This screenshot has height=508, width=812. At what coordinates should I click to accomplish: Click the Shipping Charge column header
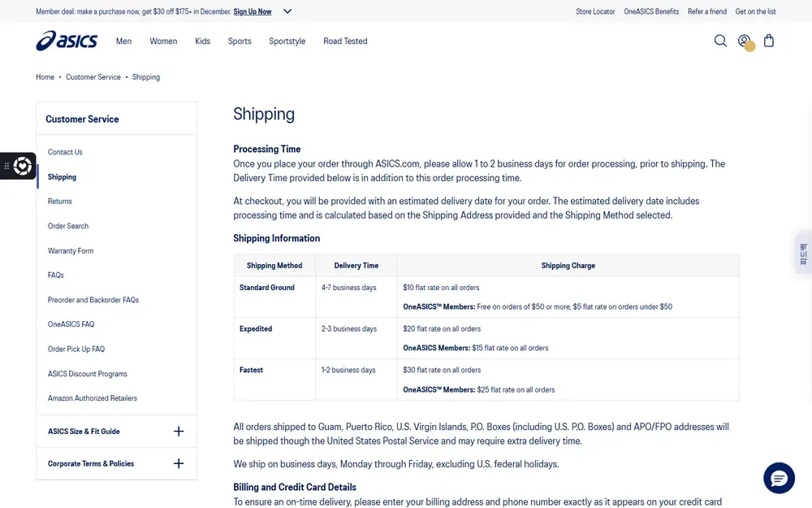tap(568, 266)
